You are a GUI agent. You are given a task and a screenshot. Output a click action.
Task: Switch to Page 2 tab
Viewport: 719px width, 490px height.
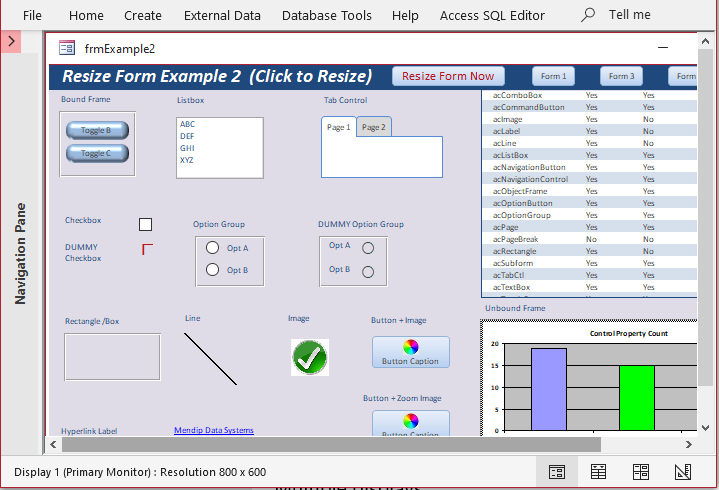tap(374, 127)
